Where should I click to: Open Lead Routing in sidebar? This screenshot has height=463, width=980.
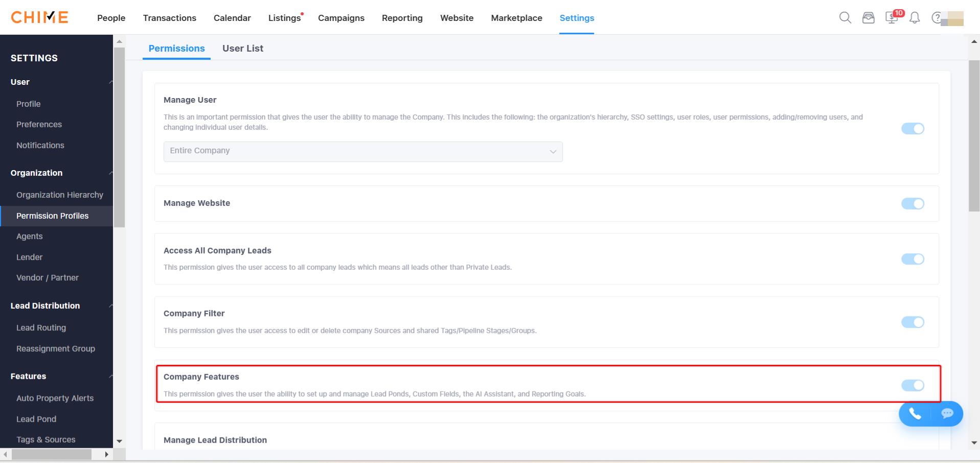[41, 328]
